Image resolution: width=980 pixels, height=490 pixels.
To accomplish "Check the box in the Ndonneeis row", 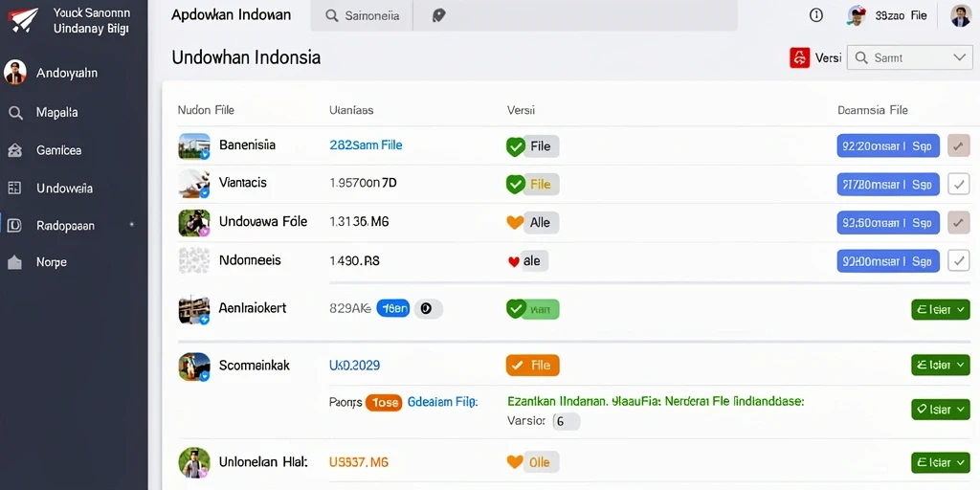I will pyautogui.click(x=959, y=260).
